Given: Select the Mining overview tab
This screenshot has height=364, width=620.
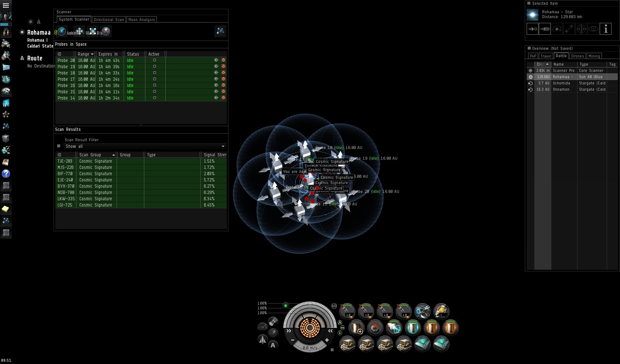Looking at the screenshot, I should [x=594, y=56].
